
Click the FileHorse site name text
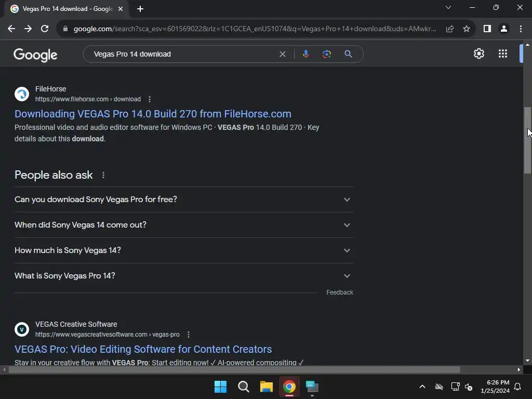[50, 89]
